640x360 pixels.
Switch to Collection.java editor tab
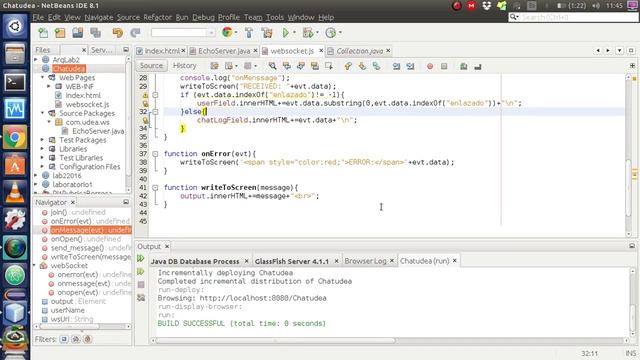[360, 51]
